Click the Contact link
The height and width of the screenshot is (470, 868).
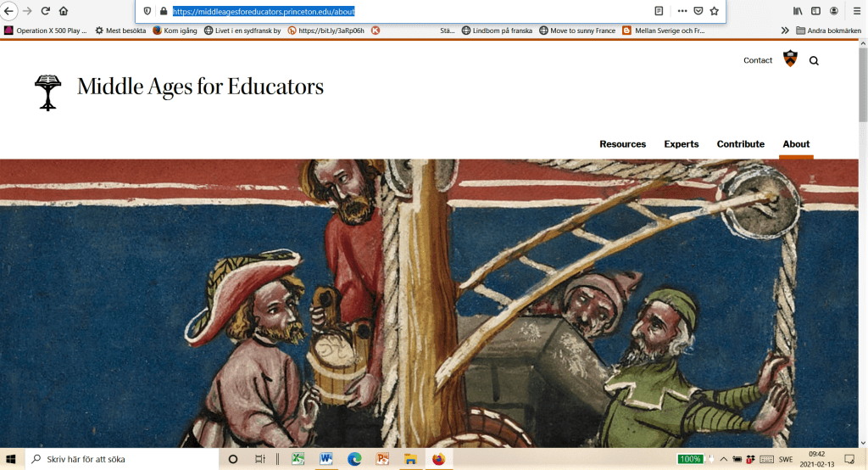pyautogui.click(x=758, y=60)
